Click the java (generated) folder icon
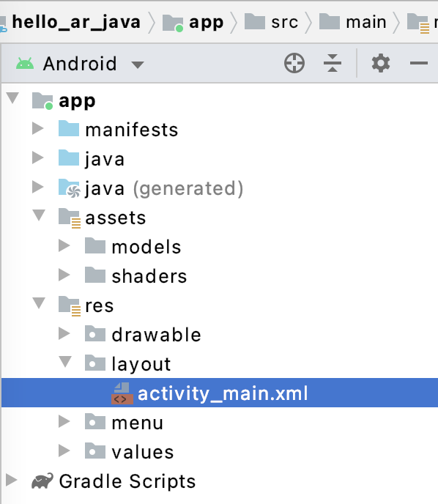438x504 pixels. pyautogui.click(x=70, y=188)
